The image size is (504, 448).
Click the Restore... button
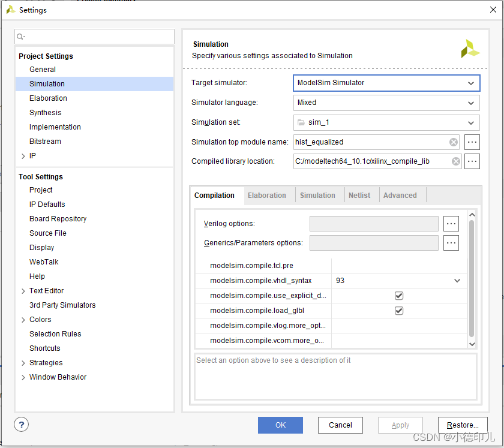[x=463, y=425]
